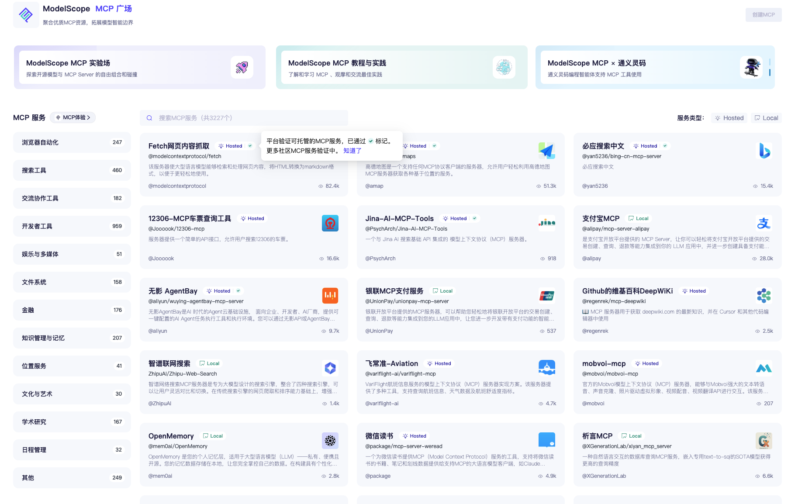Viewport: 812px width, 504px height.
Task: Click the Alipay logo icon
Action: (x=764, y=223)
